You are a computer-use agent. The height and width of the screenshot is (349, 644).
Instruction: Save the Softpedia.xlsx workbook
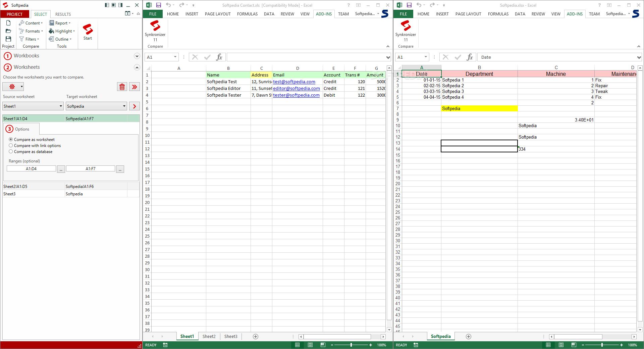pyautogui.click(x=409, y=5)
